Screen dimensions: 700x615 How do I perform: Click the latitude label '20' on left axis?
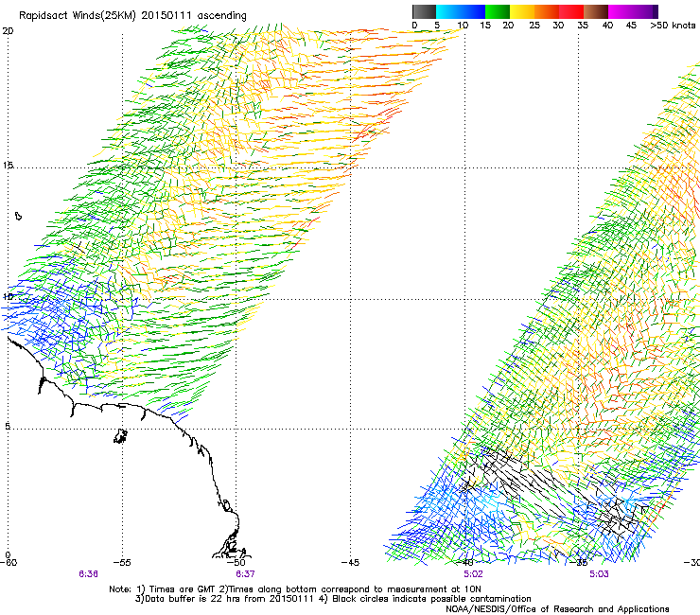pyautogui.click(x=8, y=31)
